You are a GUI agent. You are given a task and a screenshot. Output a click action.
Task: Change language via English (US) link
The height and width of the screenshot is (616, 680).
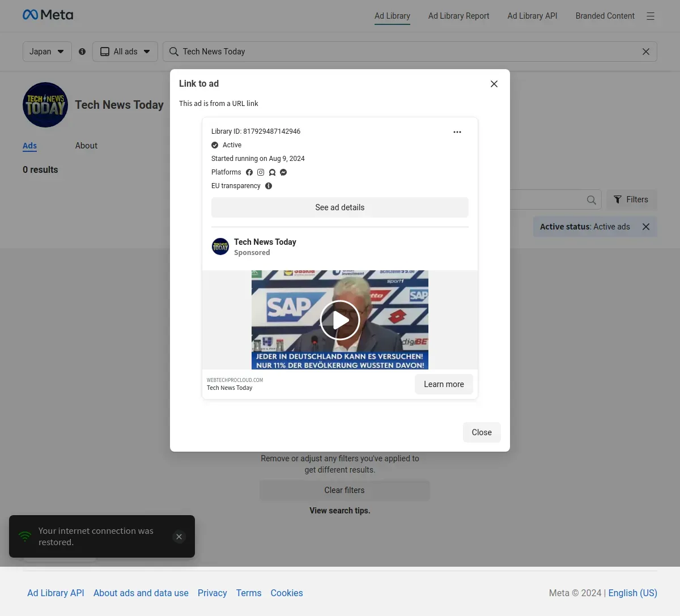633,593
